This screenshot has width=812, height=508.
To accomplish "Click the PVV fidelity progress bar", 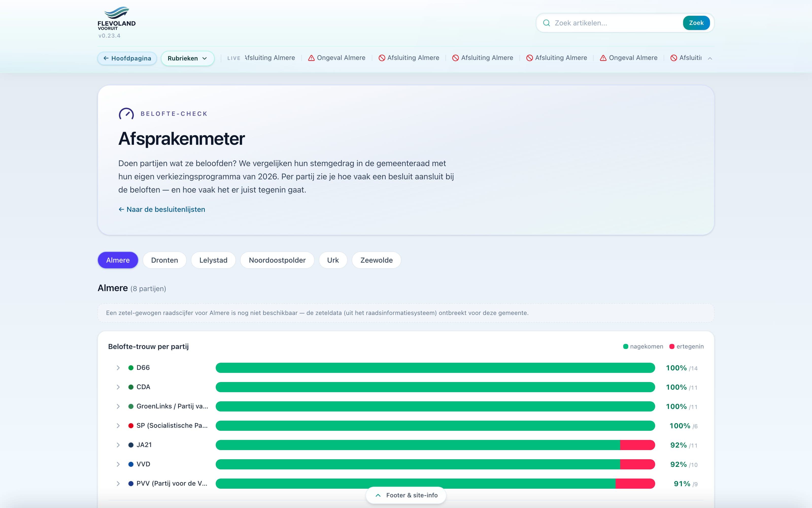I will click(x=435, y=483).
